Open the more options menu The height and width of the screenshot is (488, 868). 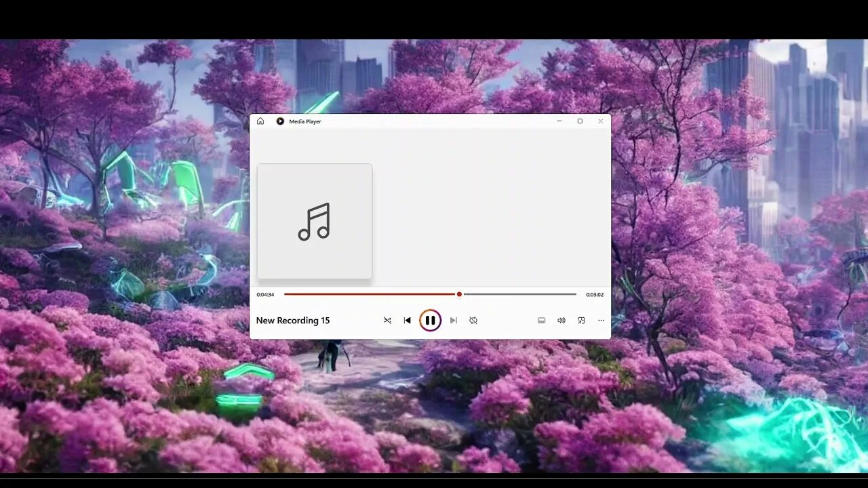coord(601,321)
